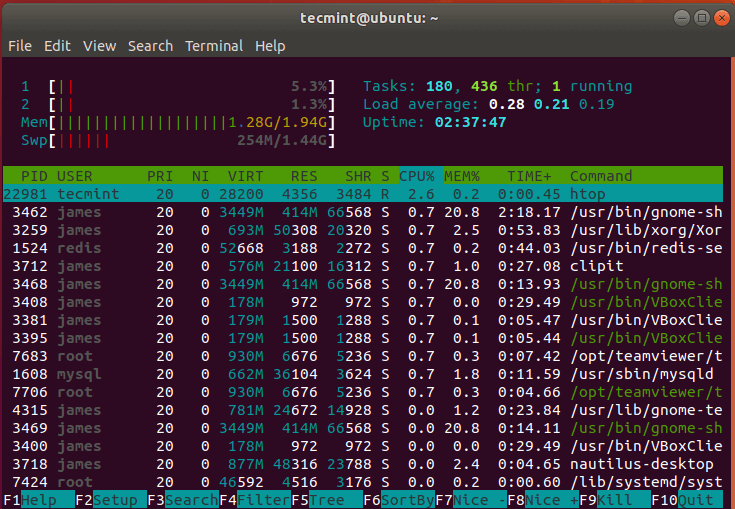Select process 1608 mysqld row
735x509 pixels.
[x=363, y=374]
